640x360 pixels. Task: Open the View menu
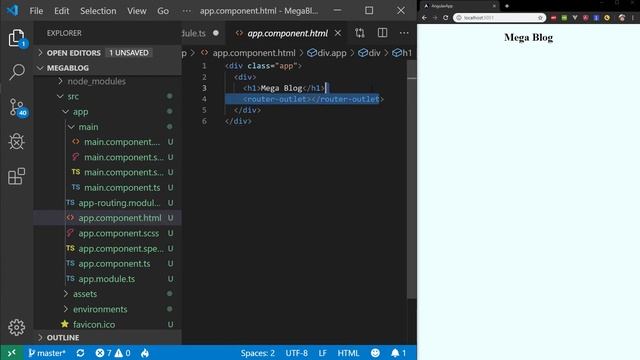click(x=137, y=11)
